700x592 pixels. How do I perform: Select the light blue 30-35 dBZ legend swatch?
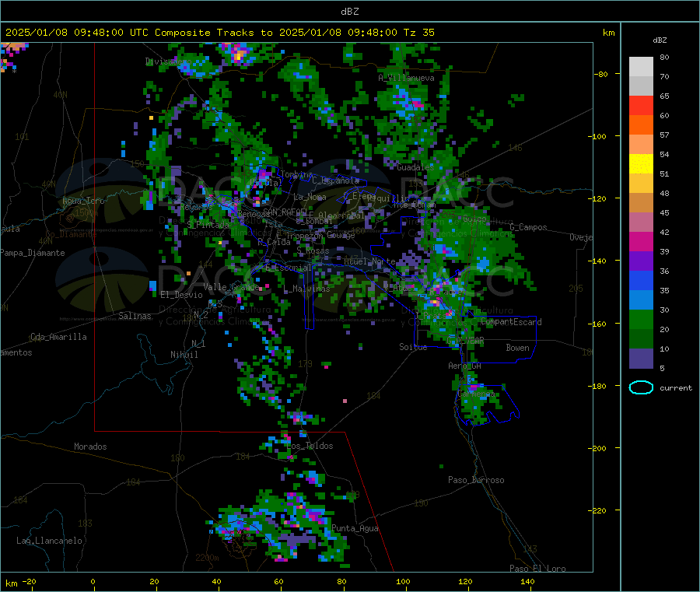point(641,300)
